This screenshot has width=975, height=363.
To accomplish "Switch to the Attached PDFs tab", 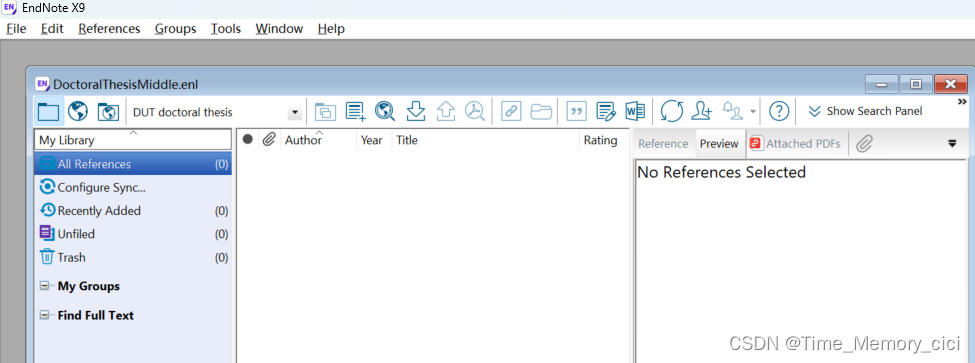I will pos(796,144).
